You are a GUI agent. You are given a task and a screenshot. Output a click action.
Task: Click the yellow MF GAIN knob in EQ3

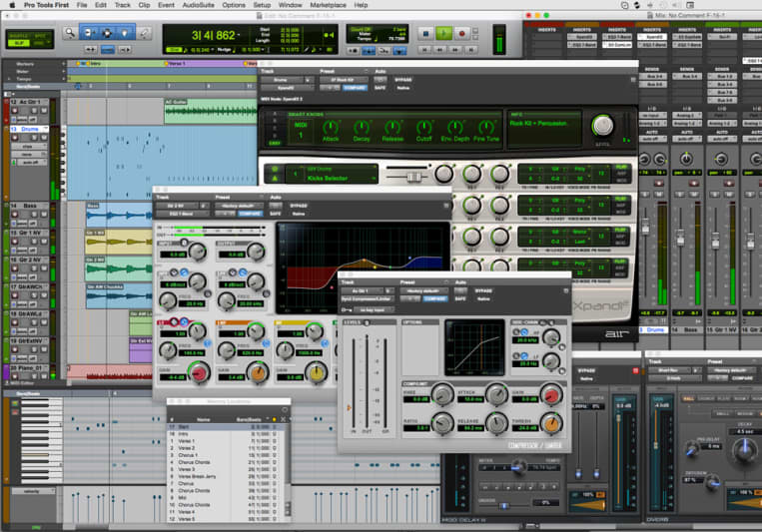(317, 373)
